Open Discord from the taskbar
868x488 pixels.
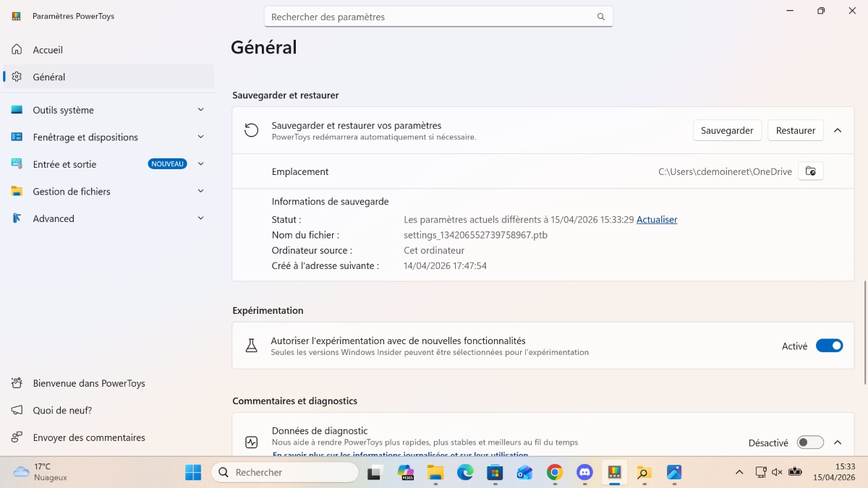pos(584,472)
